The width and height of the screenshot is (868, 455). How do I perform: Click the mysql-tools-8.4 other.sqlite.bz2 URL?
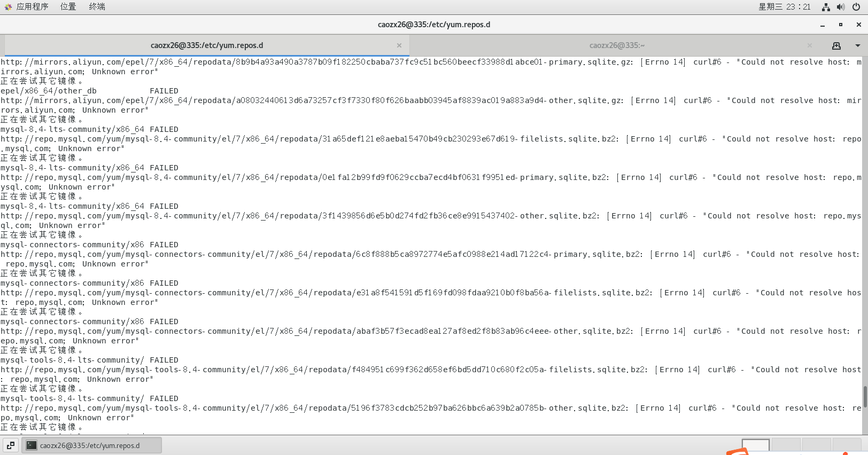(x=314, y=408)
